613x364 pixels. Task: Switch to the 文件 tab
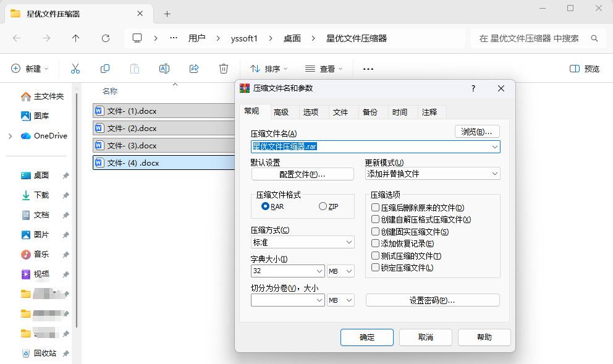(340, 112)
